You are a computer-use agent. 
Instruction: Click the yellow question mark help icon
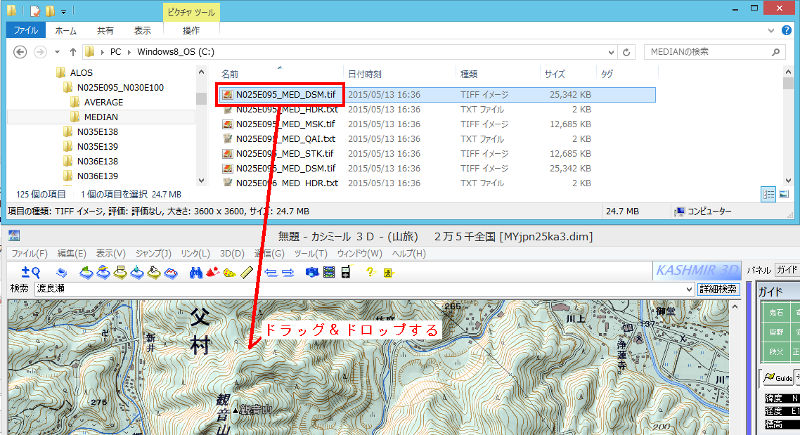click(x=369, y=272)
